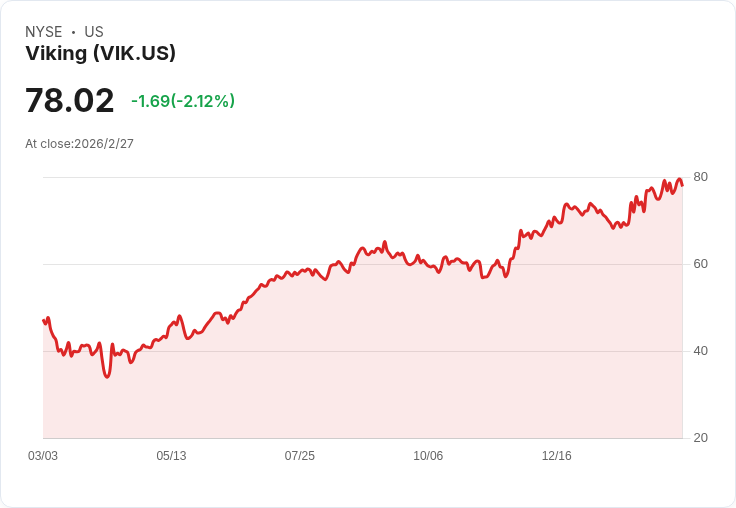Click the lowest dip of the red price line

107,377
